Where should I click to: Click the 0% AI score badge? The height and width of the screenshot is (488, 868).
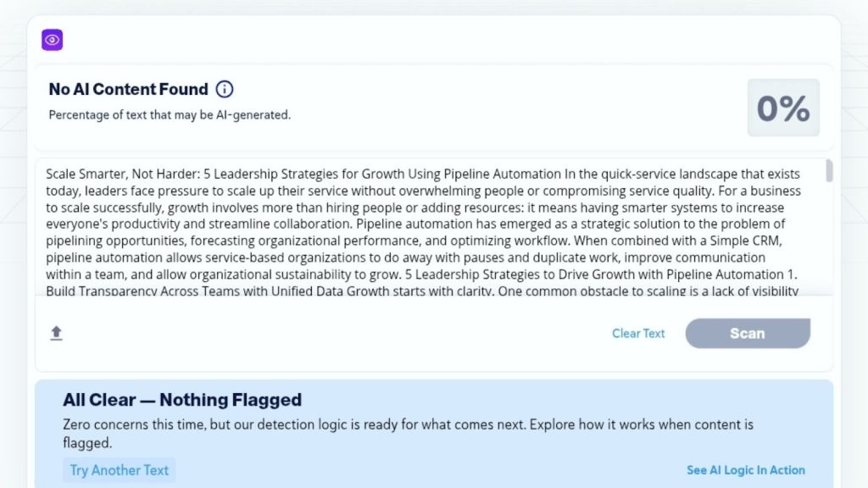click(x=782, y=108)
